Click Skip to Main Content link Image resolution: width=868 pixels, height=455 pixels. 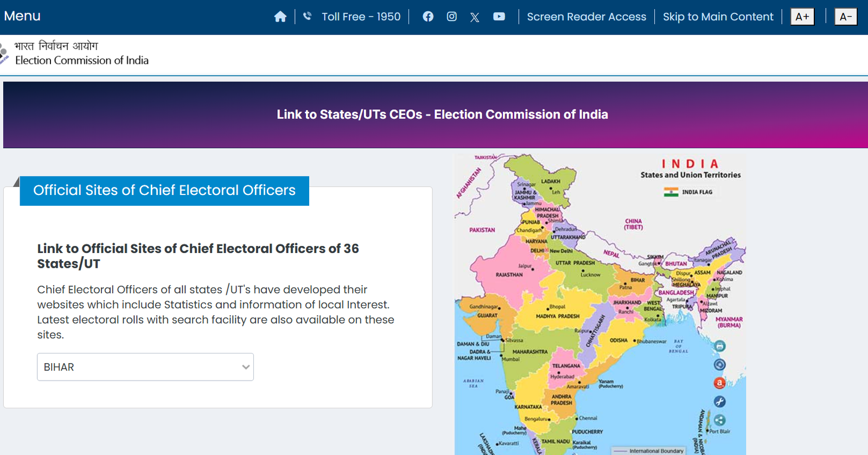pos(718,17)
